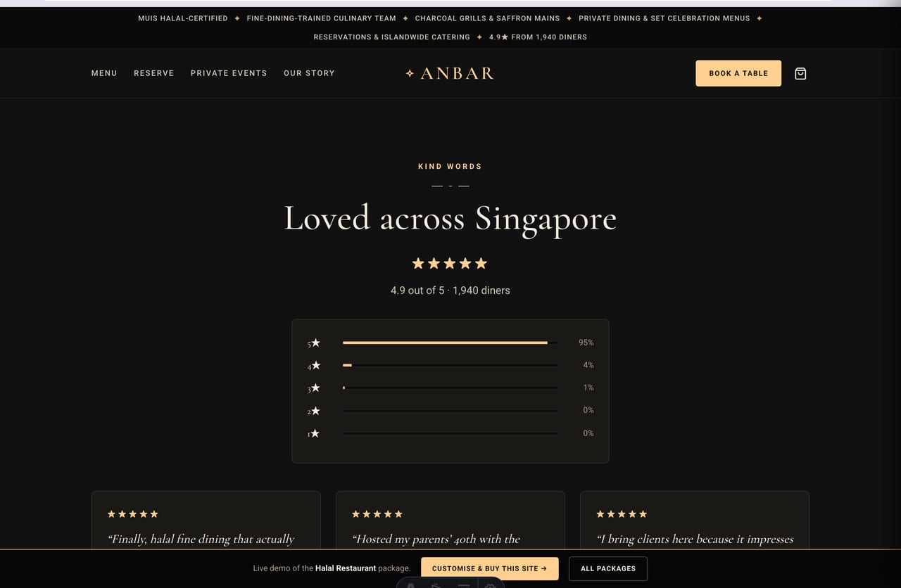Click the star icon in the 2★ row

pos(315,410)
